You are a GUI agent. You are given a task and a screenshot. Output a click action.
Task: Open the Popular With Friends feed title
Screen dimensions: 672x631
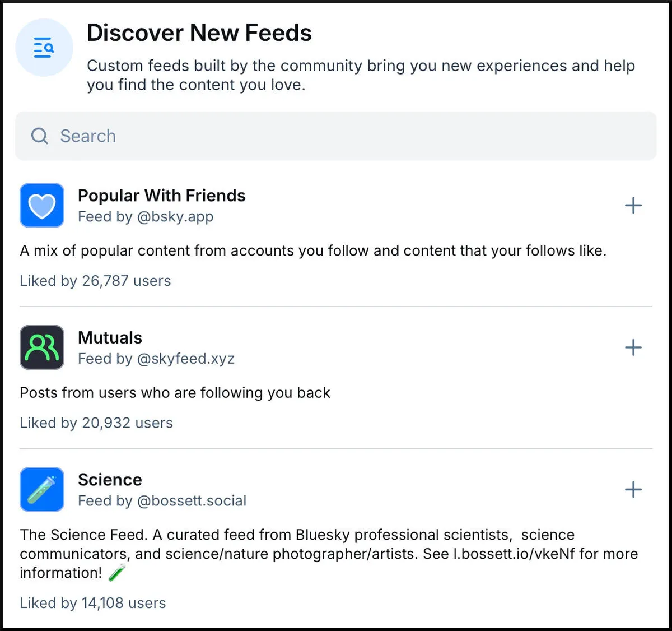[162, 196]
